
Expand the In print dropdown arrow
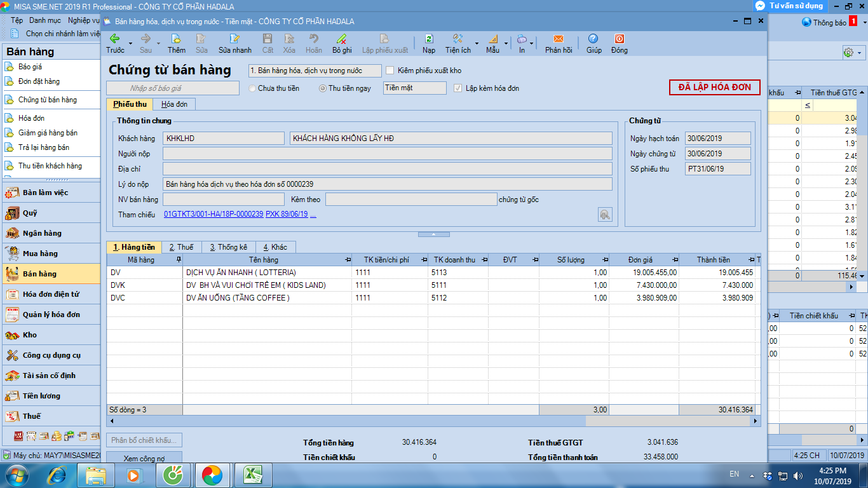point(532,43)
